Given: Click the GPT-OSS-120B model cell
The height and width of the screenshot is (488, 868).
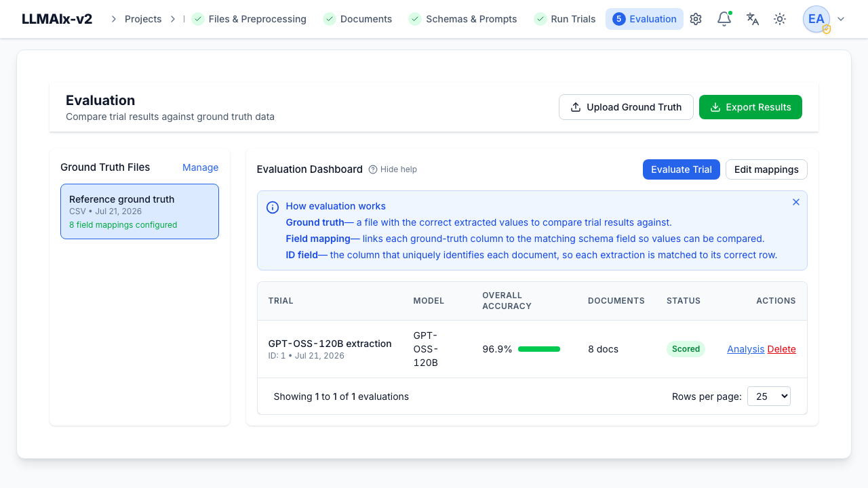Looking at the screenshot, I should (426, 349).
